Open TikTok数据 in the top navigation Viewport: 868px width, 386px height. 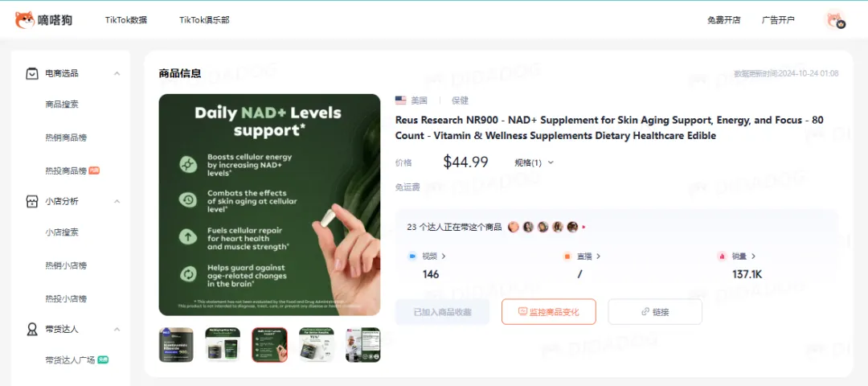tap(126, 20)
